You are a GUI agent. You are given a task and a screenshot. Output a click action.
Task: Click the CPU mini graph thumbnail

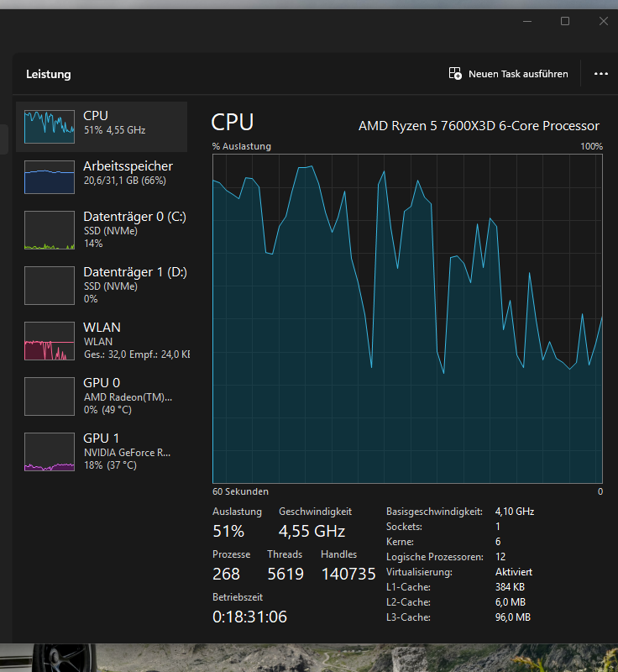tap(50, 127)
